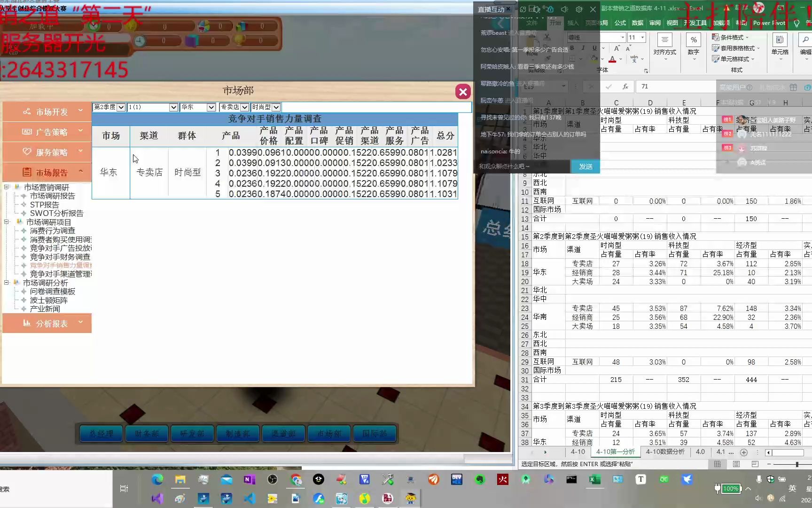The image size is (812, 508).
Task: Open the quarter dropdown showing 第2季度
Action: 109,107
